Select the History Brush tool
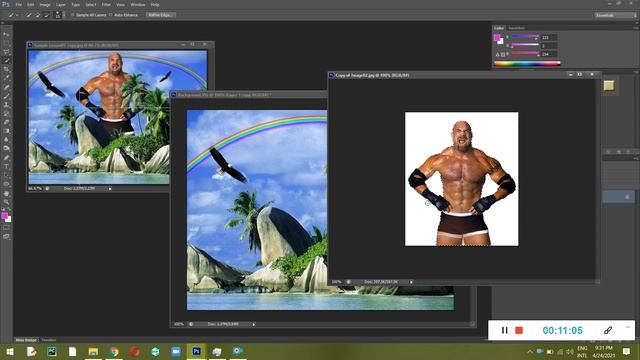 pos(6,113)
